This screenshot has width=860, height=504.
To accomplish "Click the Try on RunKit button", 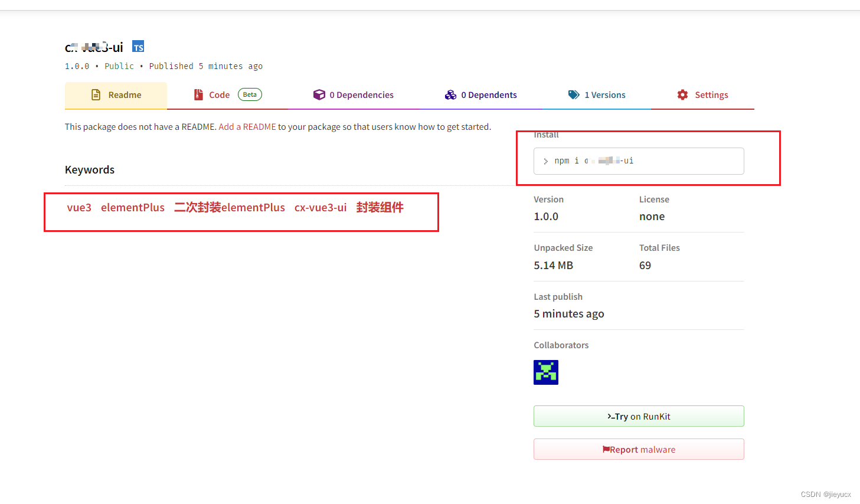I will (639, 416).
